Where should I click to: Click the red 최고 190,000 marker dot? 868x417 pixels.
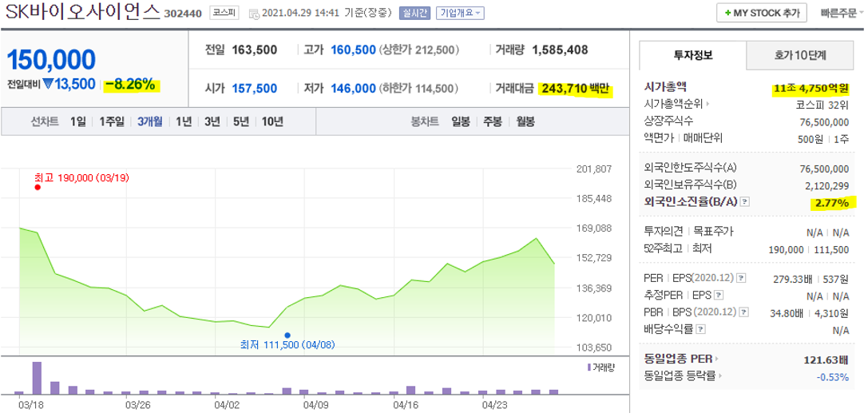38,187
